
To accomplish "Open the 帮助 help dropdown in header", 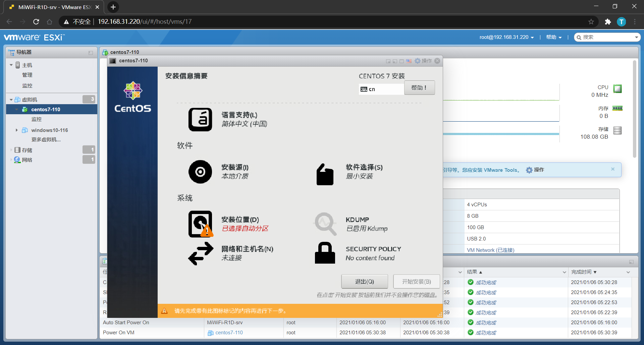I will point(554,37).
